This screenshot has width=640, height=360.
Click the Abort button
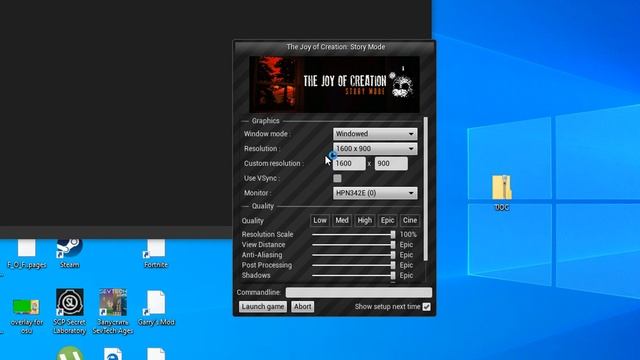[302, 307]
